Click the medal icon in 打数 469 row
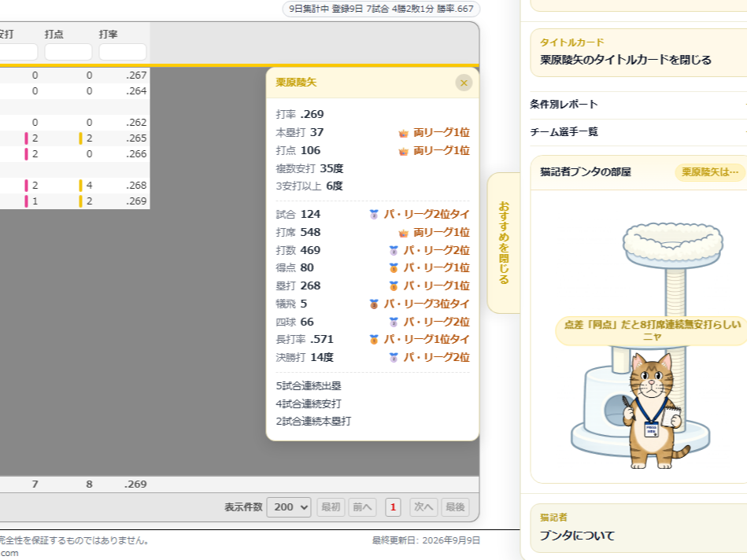Viewport: 747px width, 560px height. (394, 250)
